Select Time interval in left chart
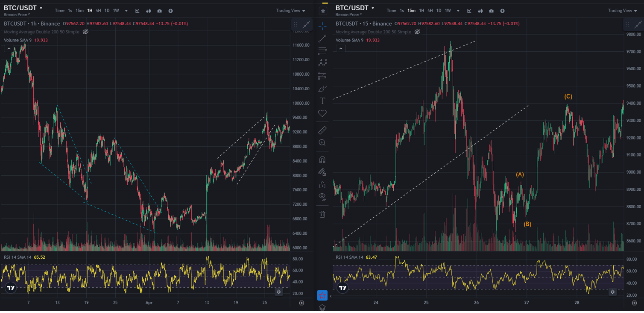The image size is (644, 313). [x=60, y=11]
